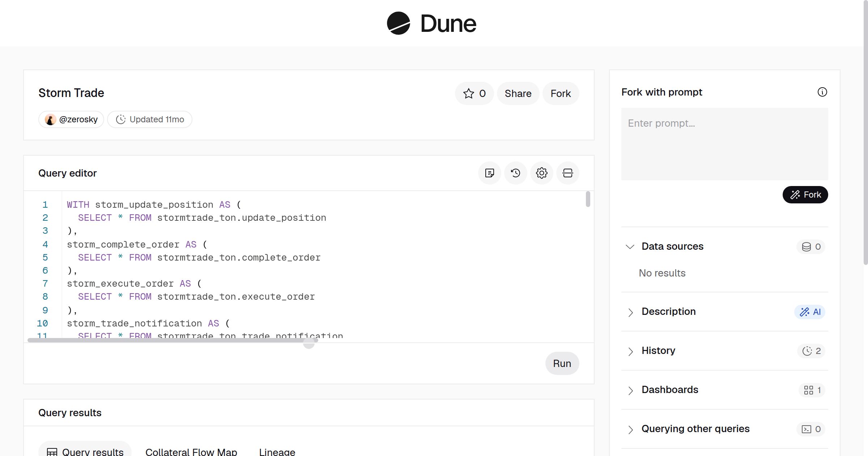Click storm_trade_notification on line 10

[134, 324]
